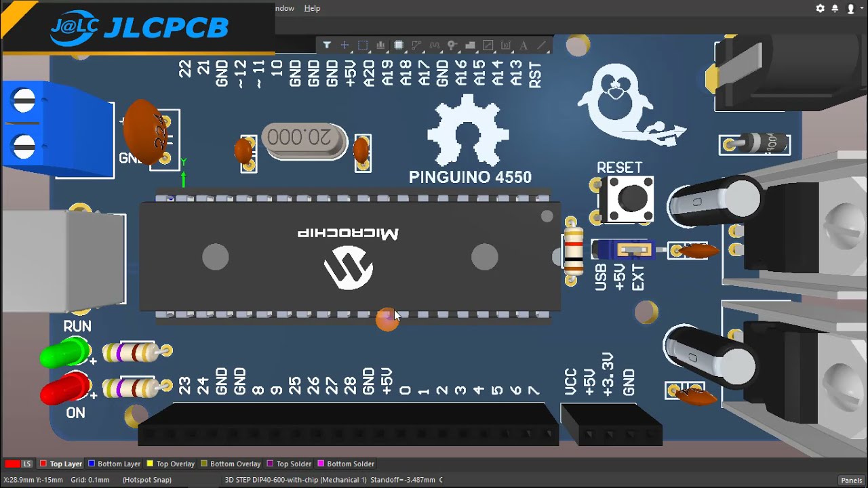Activate the Bottom Solder layer tab
The width and height of the screenshot is (868, 488).
click(x=346, y=464)
